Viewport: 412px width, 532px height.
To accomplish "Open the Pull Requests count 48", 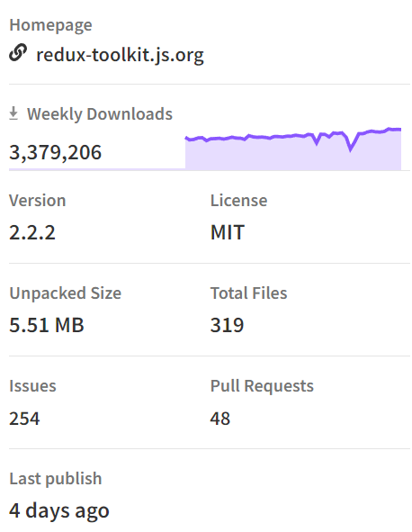I will pyautogui.click(x=220, y=418).
